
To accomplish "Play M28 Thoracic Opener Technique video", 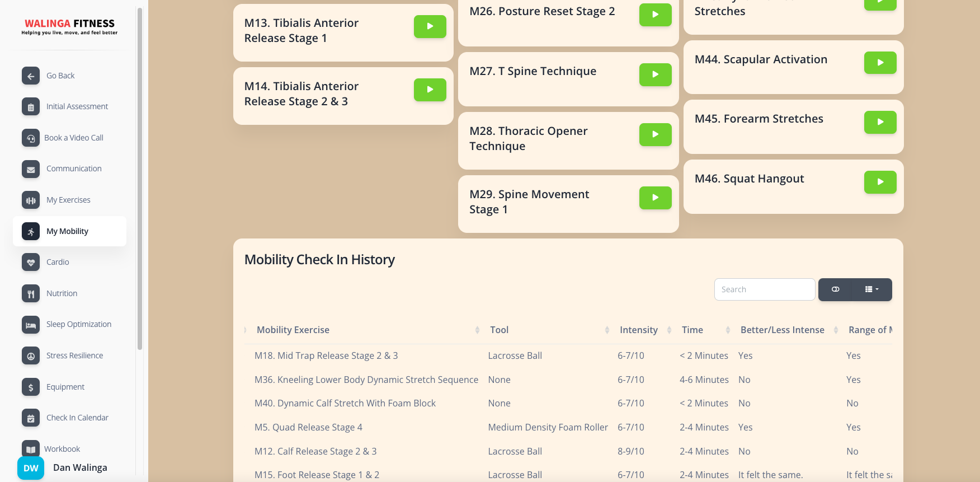I will 656,134.
